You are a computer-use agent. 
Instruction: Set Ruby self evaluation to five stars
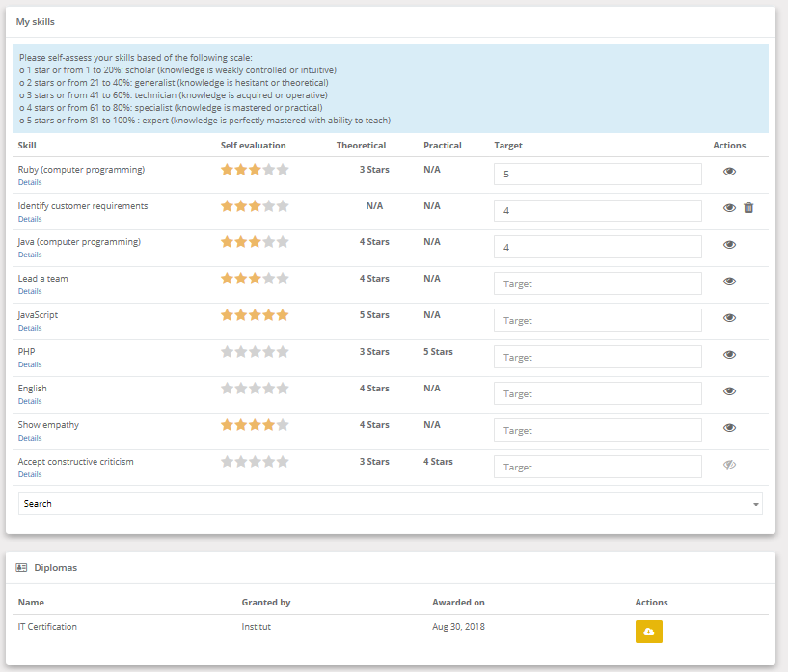(283, 170)
